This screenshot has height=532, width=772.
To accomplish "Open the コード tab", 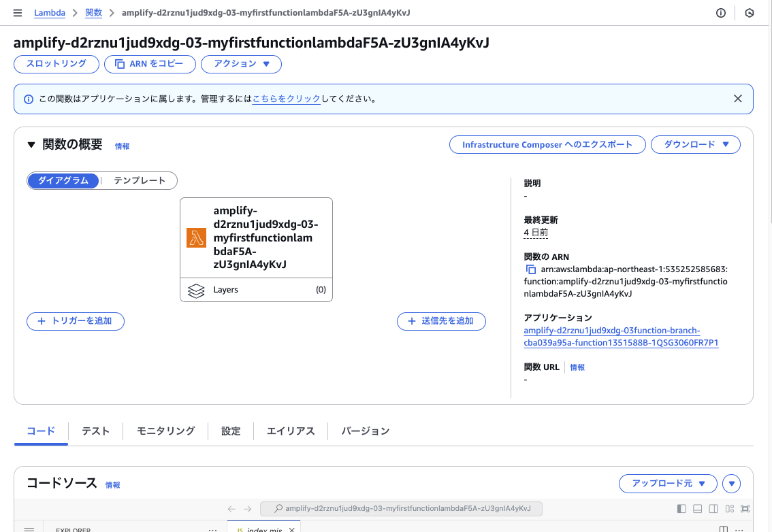I will click(x=41, y=431).
